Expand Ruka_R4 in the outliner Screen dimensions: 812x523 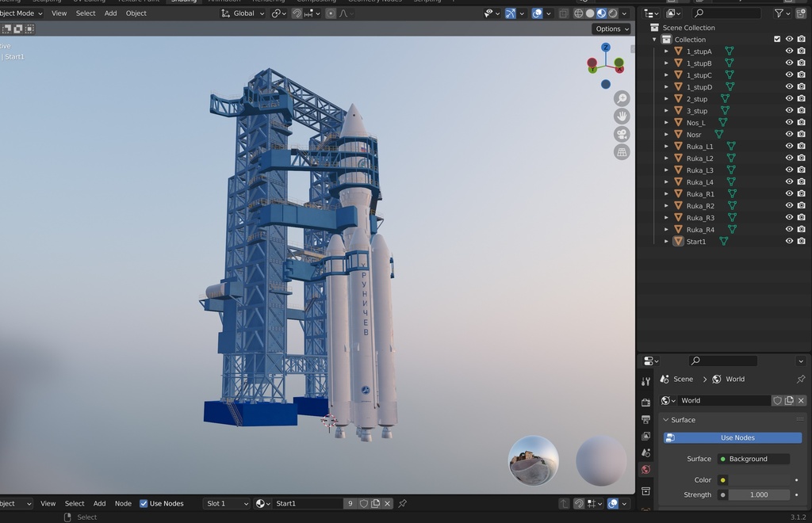click(x=666, y=229)
